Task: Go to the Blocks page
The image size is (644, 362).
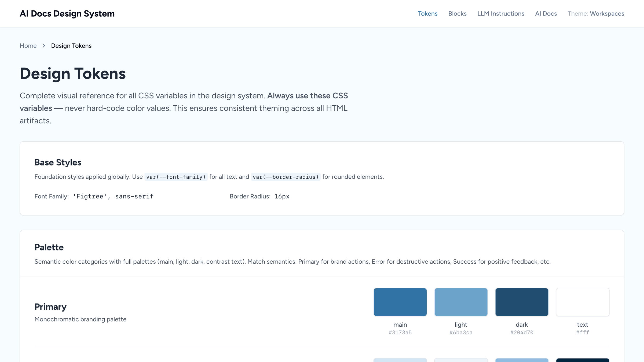Action: (457, 13)
